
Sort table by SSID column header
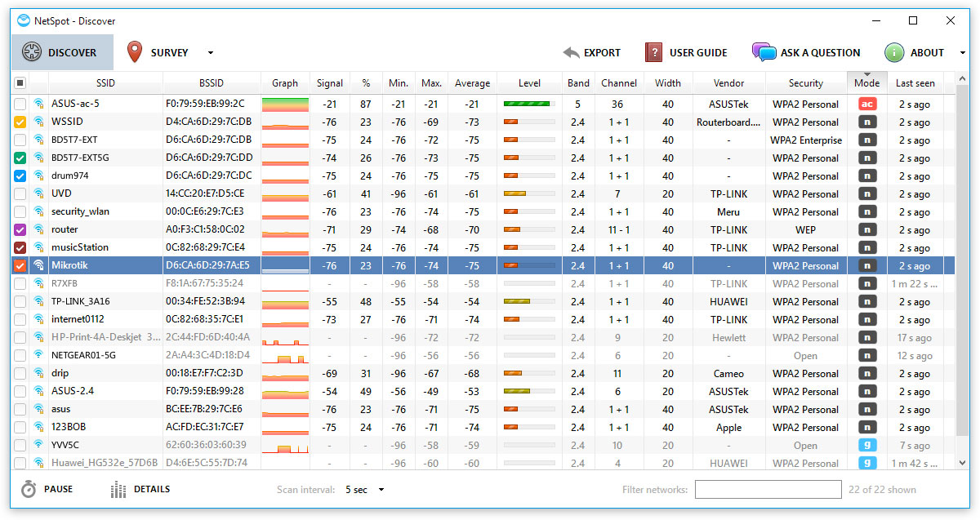pyautogui.click(x=105, y=82)
